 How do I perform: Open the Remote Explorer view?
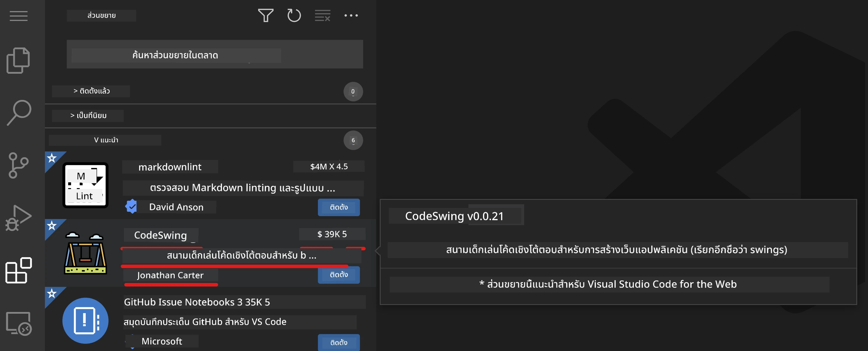click(19, 323)
